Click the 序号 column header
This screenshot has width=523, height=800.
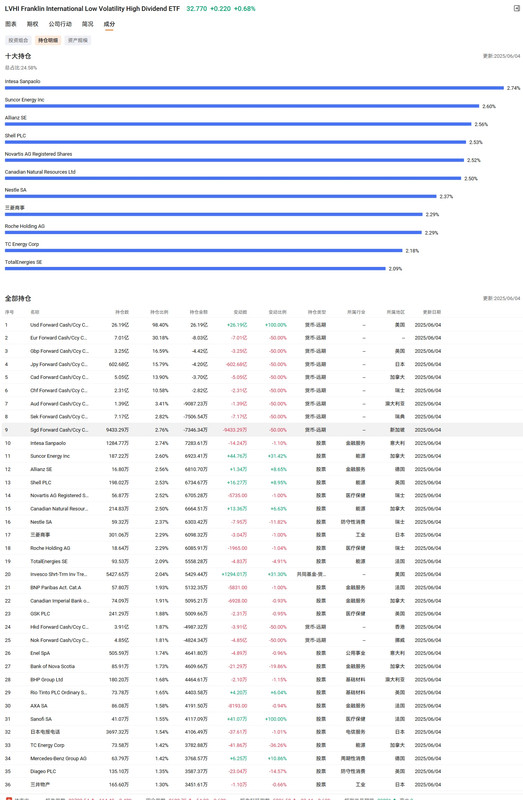(x=9, y=312)
